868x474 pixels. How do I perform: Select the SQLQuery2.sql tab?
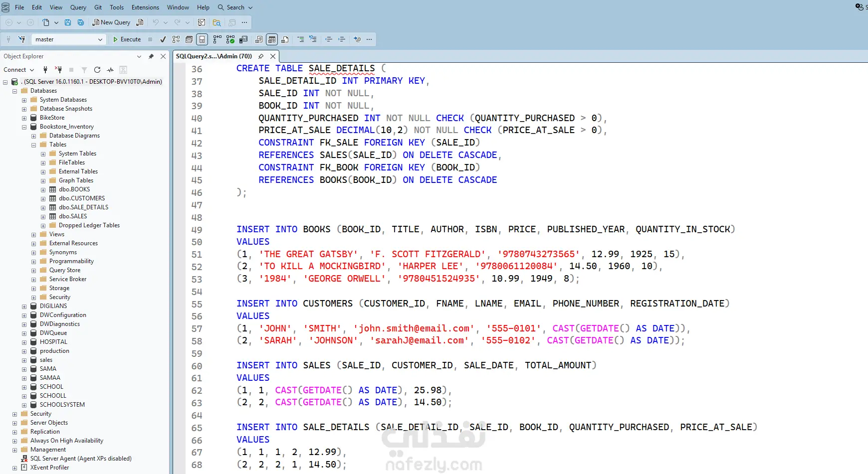pyautogui.click(x=214, y=56)
